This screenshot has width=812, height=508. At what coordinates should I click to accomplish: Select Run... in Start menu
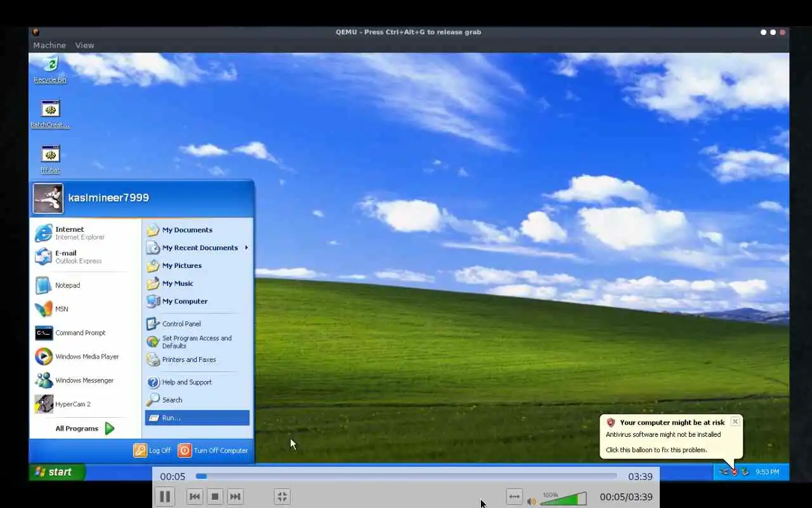(197, 418)
